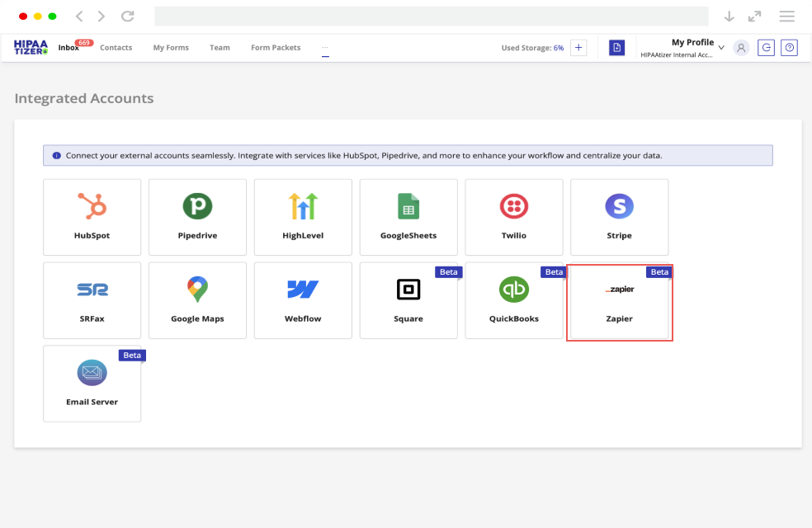Click the info icon in the banner
This screenshot has height=528, width=812.
click(x=57, y=155)
